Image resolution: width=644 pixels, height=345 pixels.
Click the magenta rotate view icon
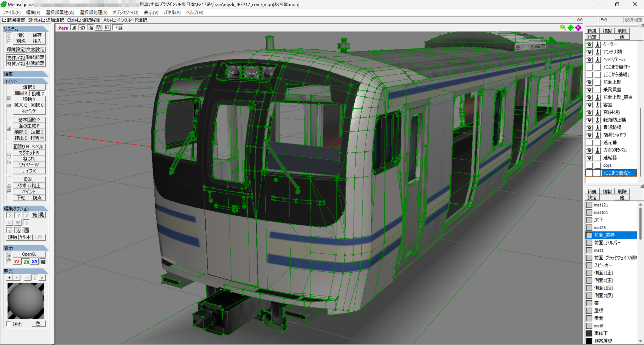click(x=578, y=28)
